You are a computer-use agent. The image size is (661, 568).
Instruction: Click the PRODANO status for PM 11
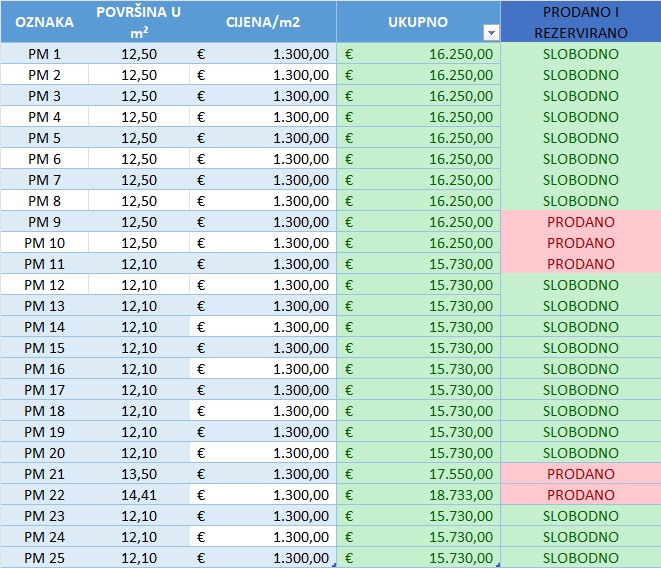[580, 264]
